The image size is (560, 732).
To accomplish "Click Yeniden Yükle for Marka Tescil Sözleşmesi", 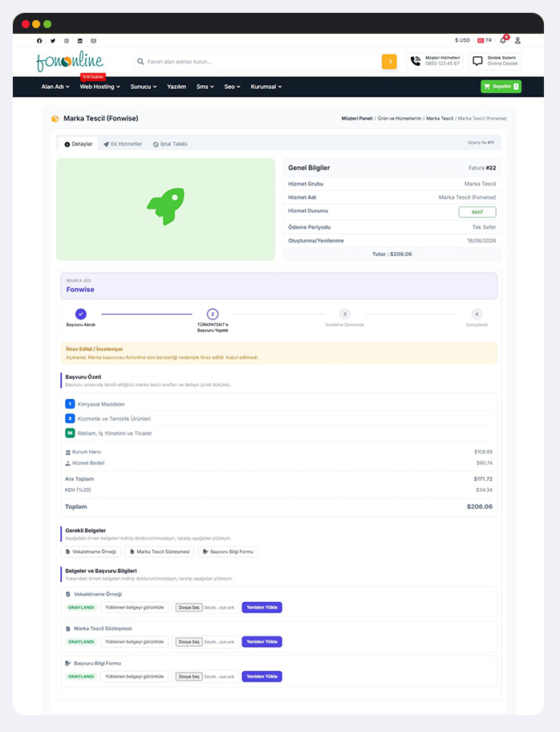I will (x=262, y=642).
